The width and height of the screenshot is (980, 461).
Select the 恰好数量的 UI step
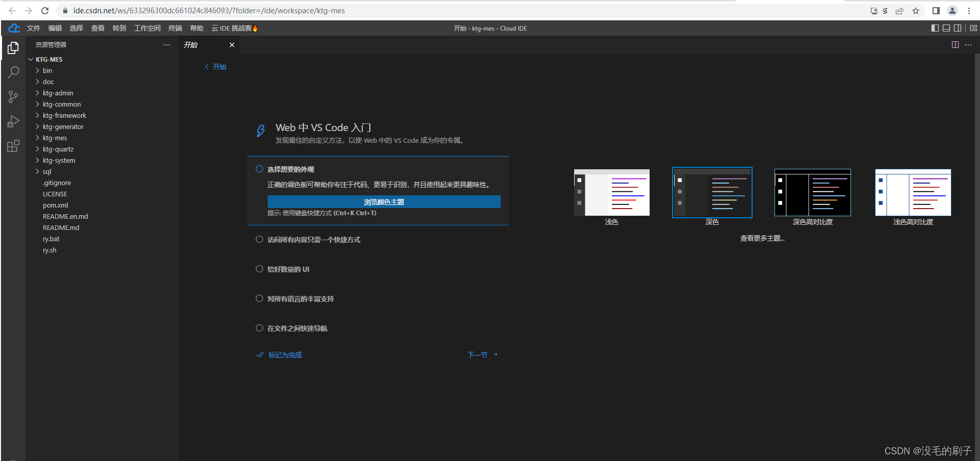click(x=260, y=269)
